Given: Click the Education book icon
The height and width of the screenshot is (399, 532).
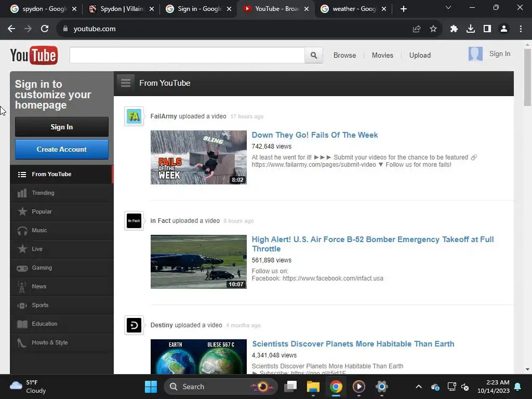Looking at the screenshot, I should click(x=22, y=324).
